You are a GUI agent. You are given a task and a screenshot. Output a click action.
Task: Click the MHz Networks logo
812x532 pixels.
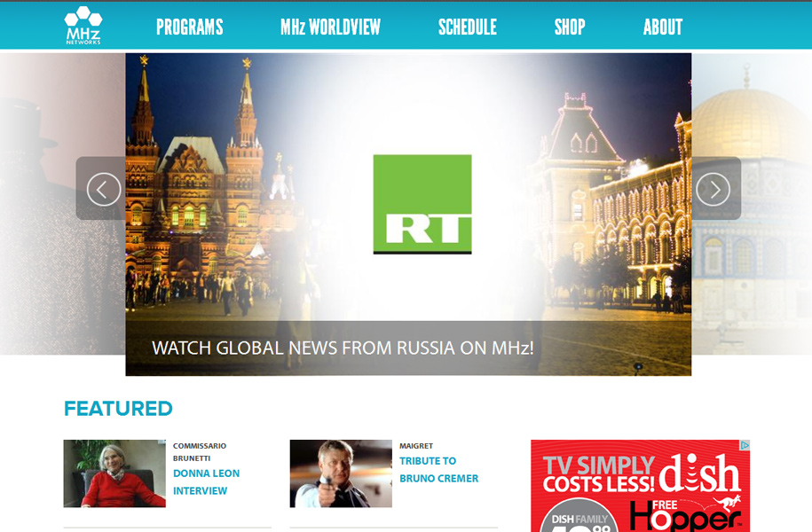[83, 26]
